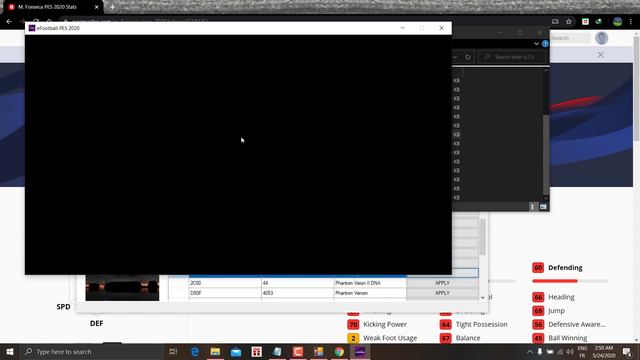Click the Jump stat label
Screen dimensions: 640x360
click(556, 311)
